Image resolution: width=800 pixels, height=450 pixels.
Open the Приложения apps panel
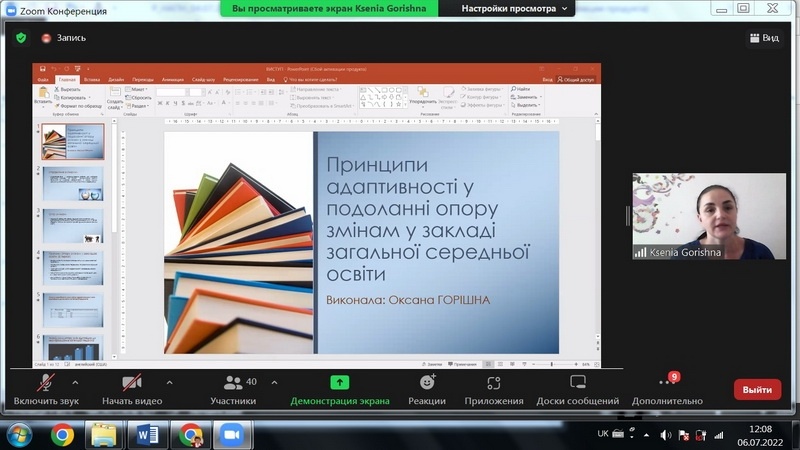(494, 389)
